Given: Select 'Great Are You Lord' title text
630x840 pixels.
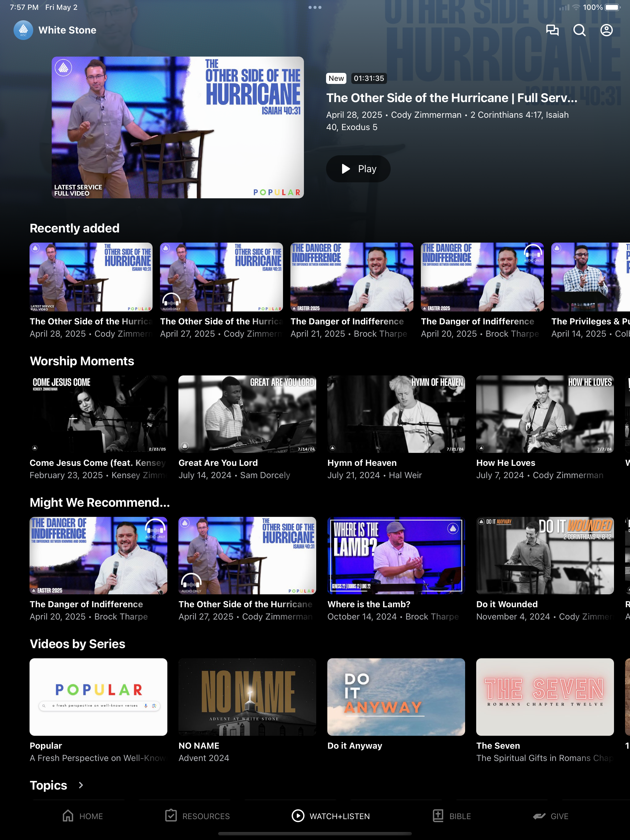Looking at the screenshot, I should click(x=218, y=463).
